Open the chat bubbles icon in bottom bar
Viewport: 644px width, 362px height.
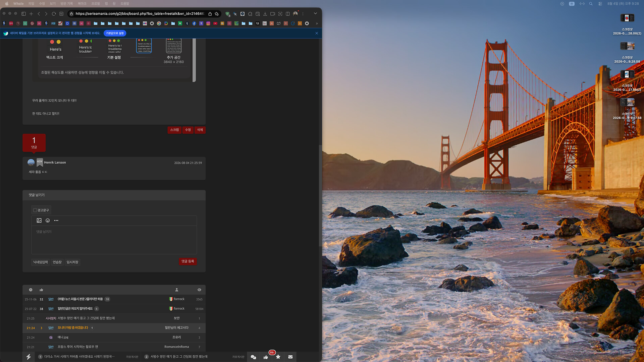pos(254,357)
